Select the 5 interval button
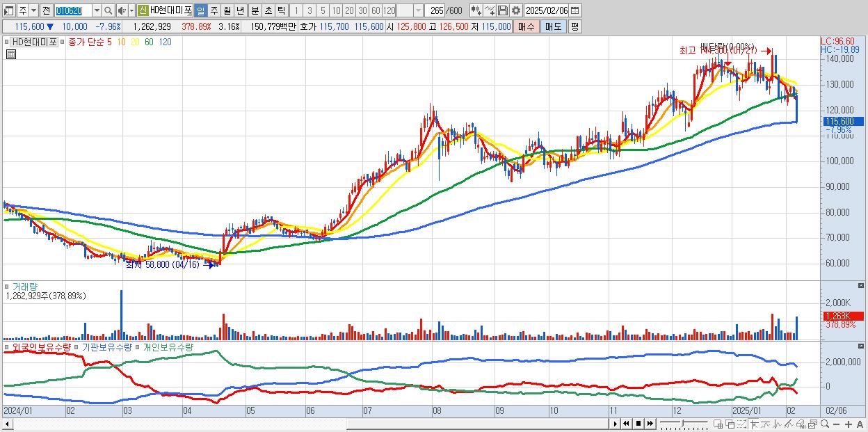Viewport: 868px width, 432px height. [x=323, y=10]
